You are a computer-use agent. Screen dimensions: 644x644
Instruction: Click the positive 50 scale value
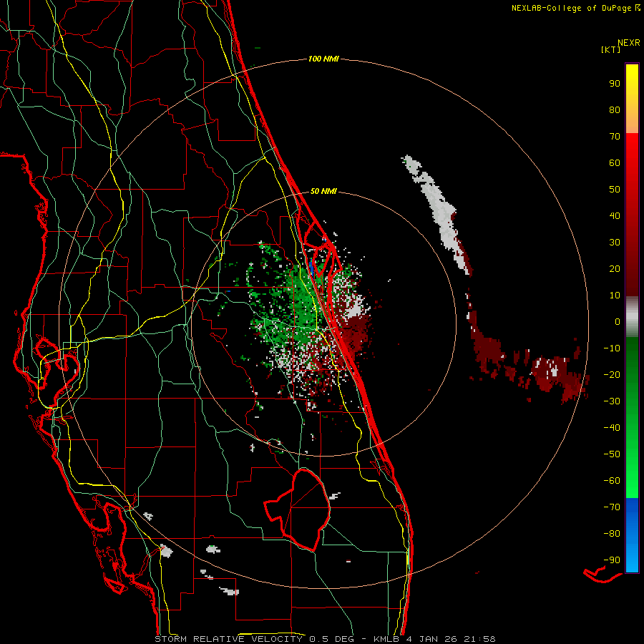(615, 190)
